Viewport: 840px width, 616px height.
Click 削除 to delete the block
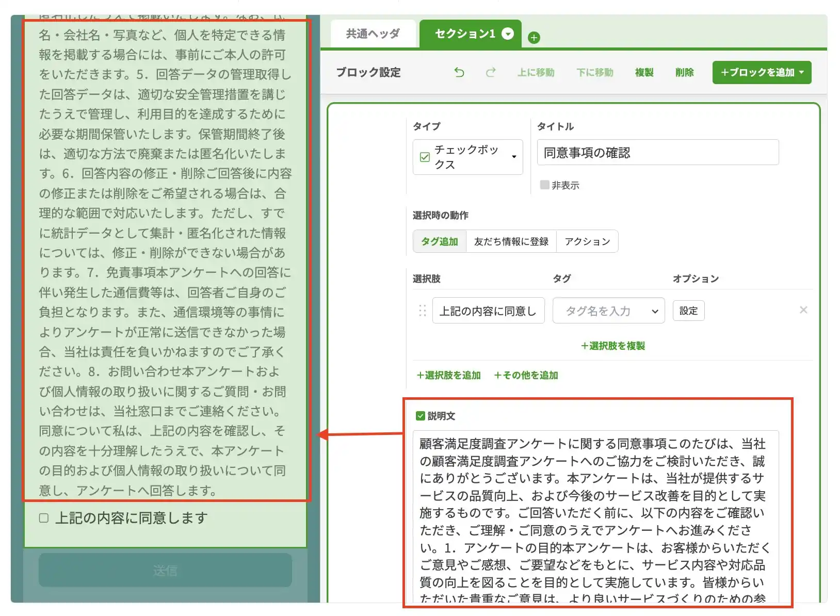pos(685,72)
